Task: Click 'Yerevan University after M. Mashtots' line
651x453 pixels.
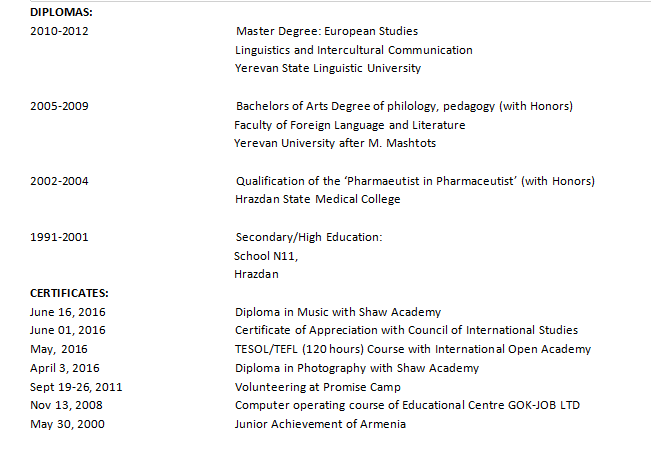Action: point(334,143)
